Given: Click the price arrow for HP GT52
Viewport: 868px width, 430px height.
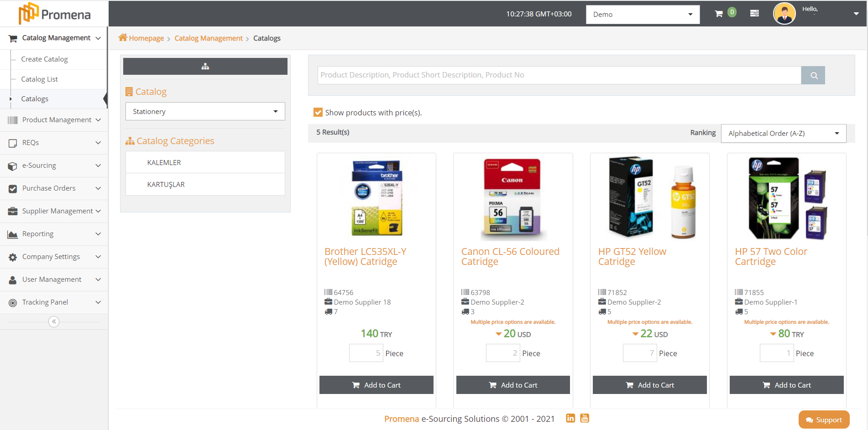Looking at the screenshot, I should [x=635, y=334].
